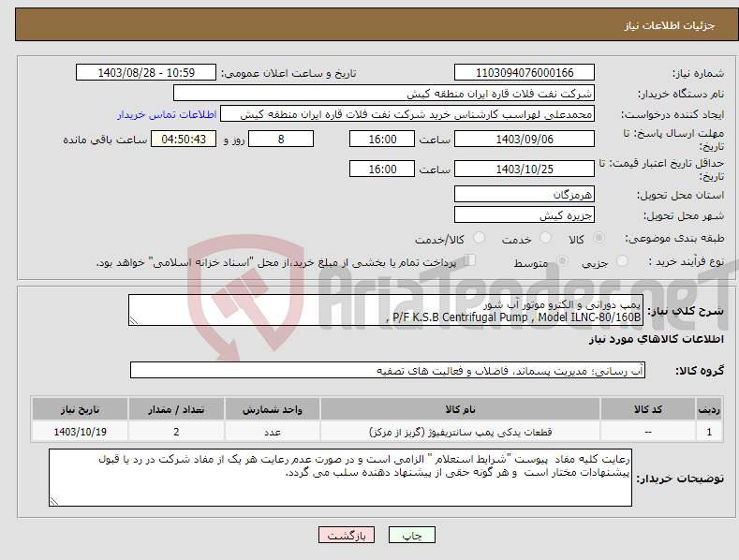Click the unit cell عدد
The height and width of the screenshot is (560, 739).
click(273, 432)
